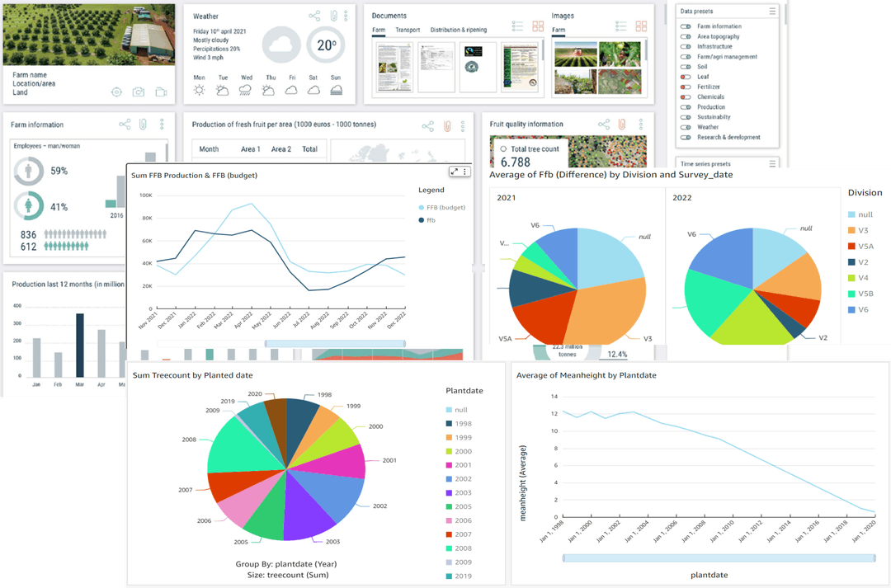
Task: Open the first document thumbnail
Action: coord(394,67)
